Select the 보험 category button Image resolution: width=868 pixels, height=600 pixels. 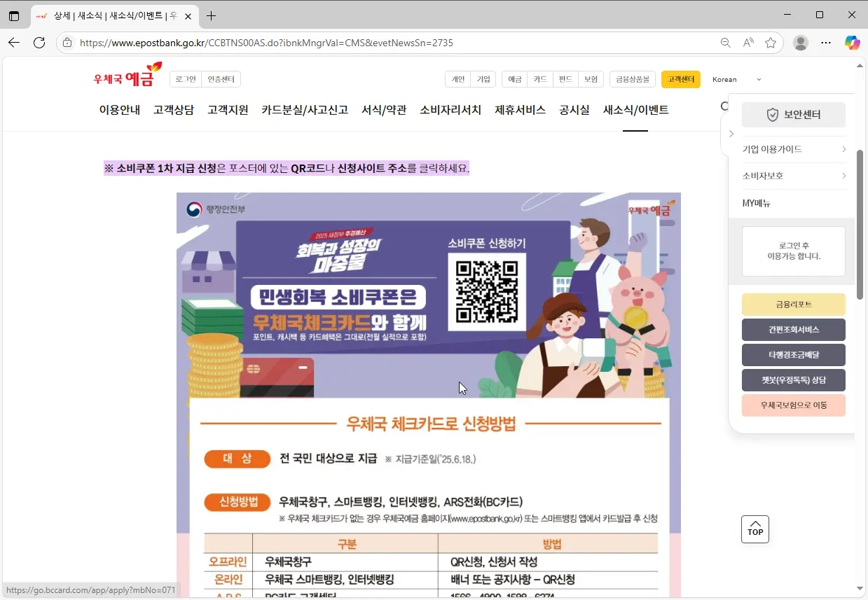pyautogui.click(x=591, y=79)
